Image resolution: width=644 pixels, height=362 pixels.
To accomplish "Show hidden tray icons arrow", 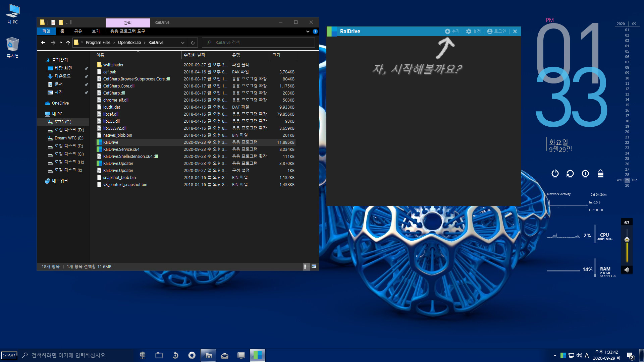I will tap(555, 355).
